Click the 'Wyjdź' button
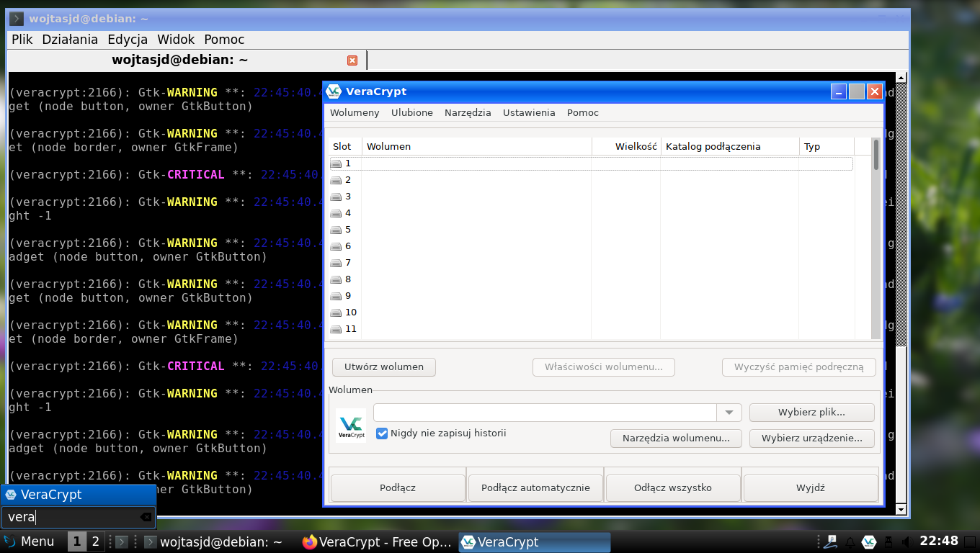Image resolution: width=980 pixels, height=553 pixels. (811, 487)
